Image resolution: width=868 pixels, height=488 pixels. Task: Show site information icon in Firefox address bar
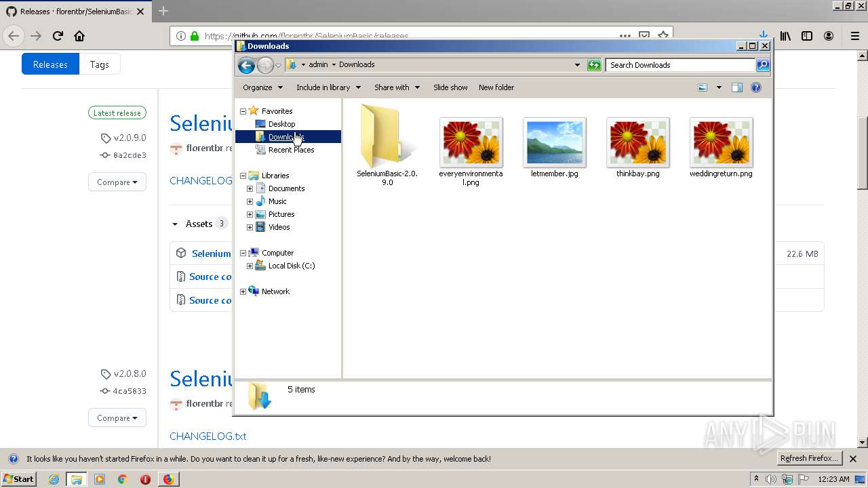[x=181, y=36]
